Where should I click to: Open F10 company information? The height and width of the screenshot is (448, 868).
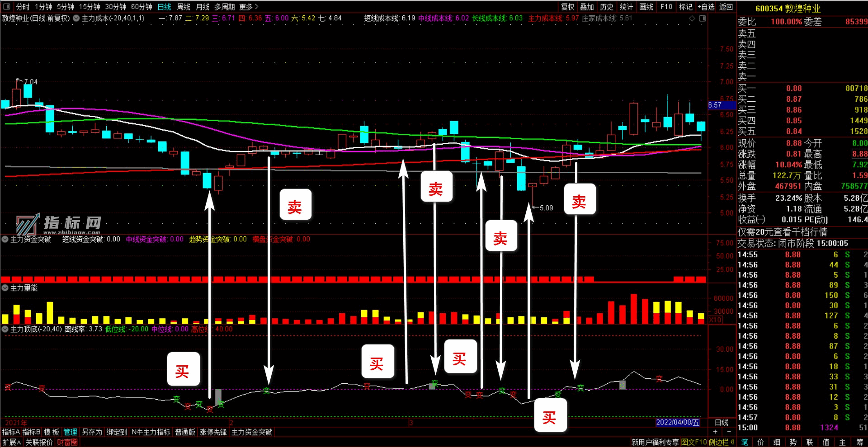click(x=666, y=7)
